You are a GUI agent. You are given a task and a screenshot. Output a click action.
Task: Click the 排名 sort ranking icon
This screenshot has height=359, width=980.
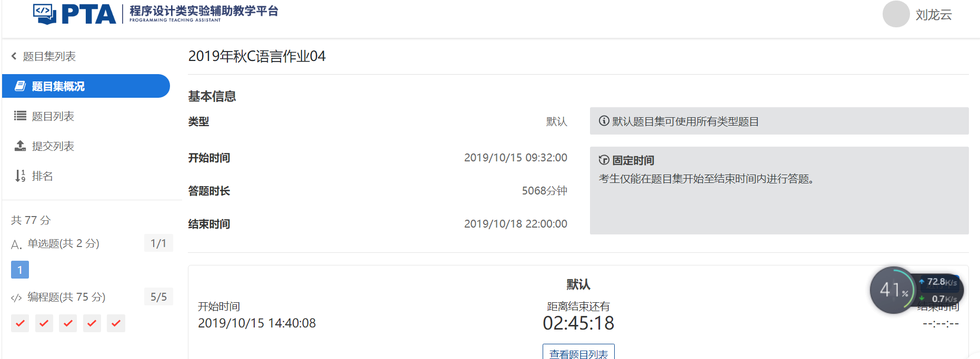[x=20, y=176]
